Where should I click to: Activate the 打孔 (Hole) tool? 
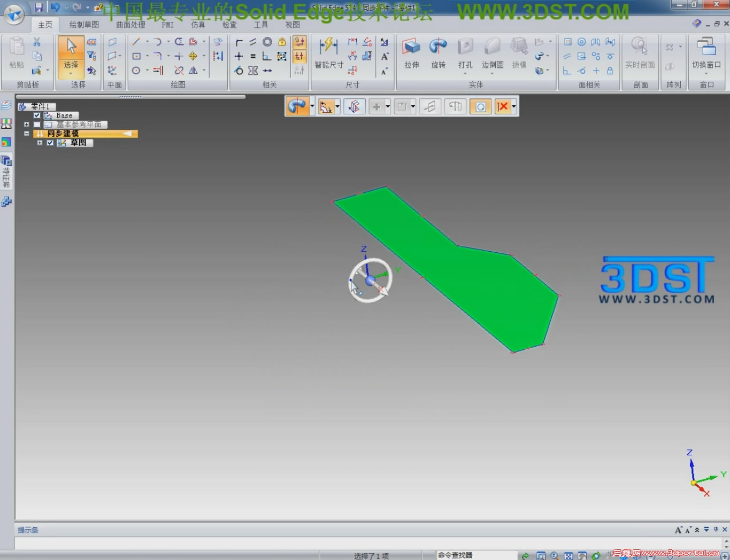click(465, 53)
